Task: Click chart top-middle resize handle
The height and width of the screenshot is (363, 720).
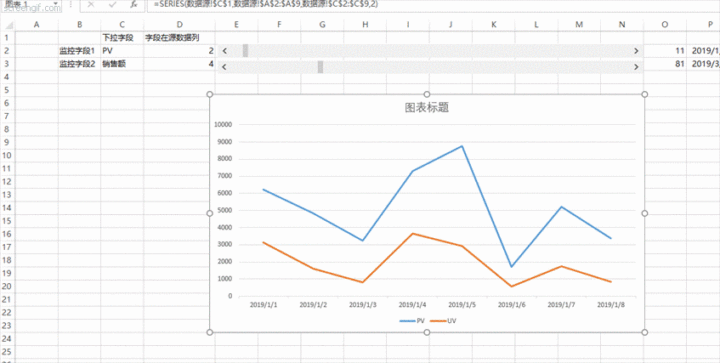Action: click(x=427, y=94)
